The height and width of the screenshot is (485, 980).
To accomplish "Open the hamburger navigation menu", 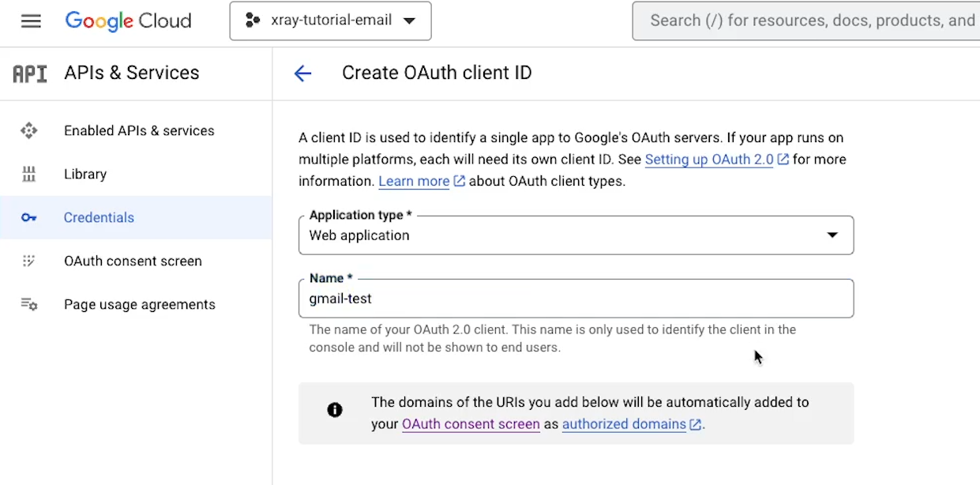I will click(x=31, y=21).
